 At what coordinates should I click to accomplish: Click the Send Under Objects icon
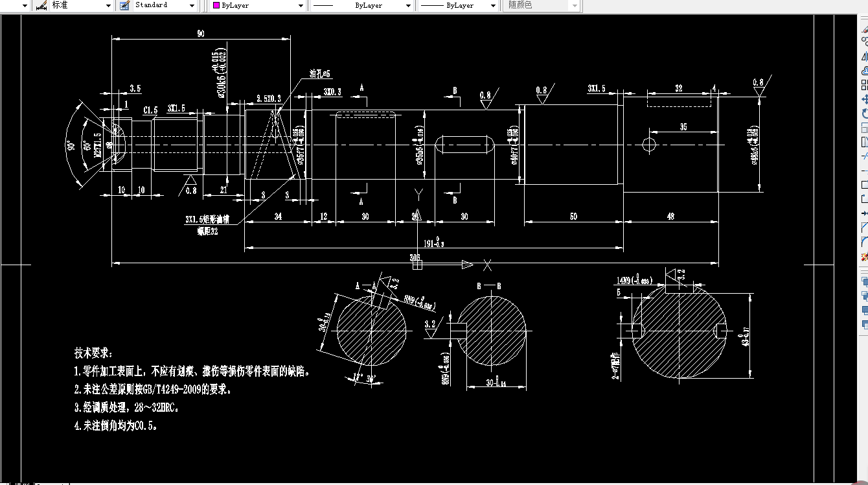[x=864, y=324]
